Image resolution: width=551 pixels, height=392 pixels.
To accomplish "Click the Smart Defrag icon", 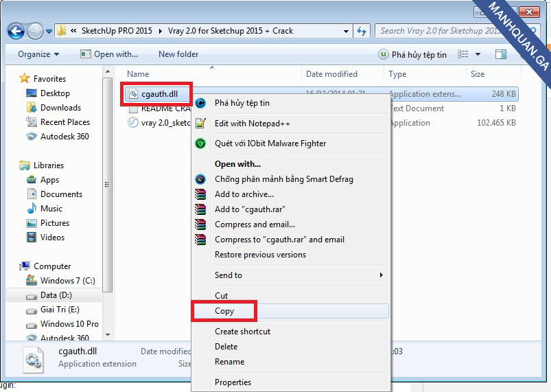I will coord(200,179).
